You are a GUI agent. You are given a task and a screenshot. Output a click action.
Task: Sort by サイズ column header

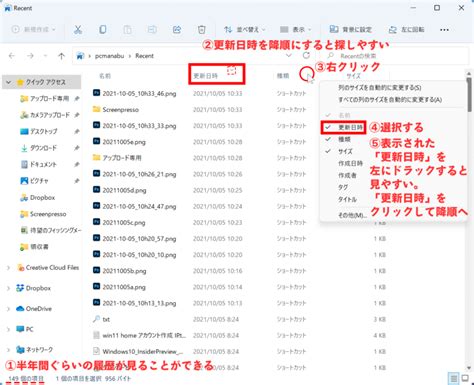tap(353, 76)
